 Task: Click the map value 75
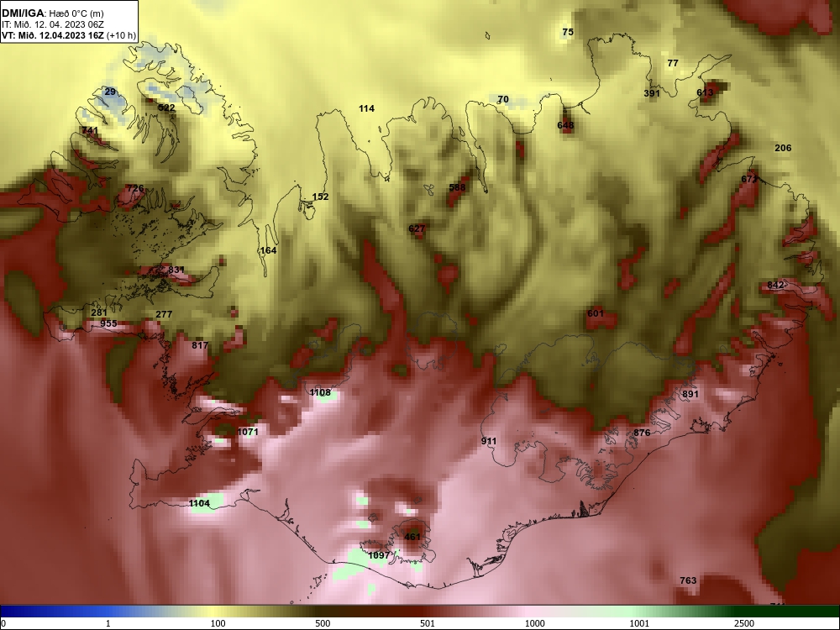pos(568,32)
